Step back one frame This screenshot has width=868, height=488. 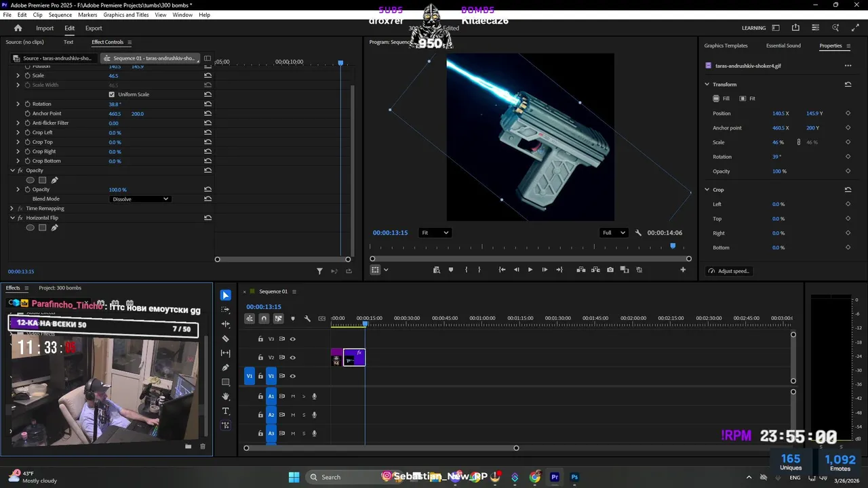pyautogui.click(x=516, y=270)
